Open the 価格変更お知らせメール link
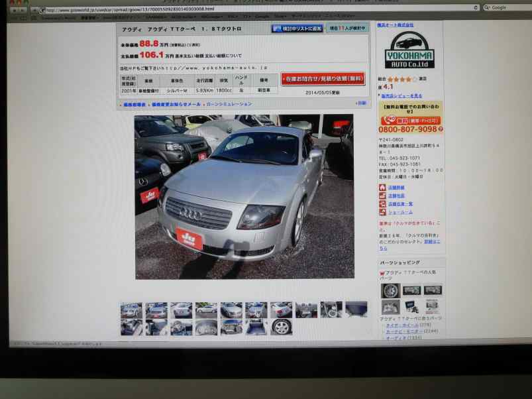The image size is (532, 399). (176, 105)
